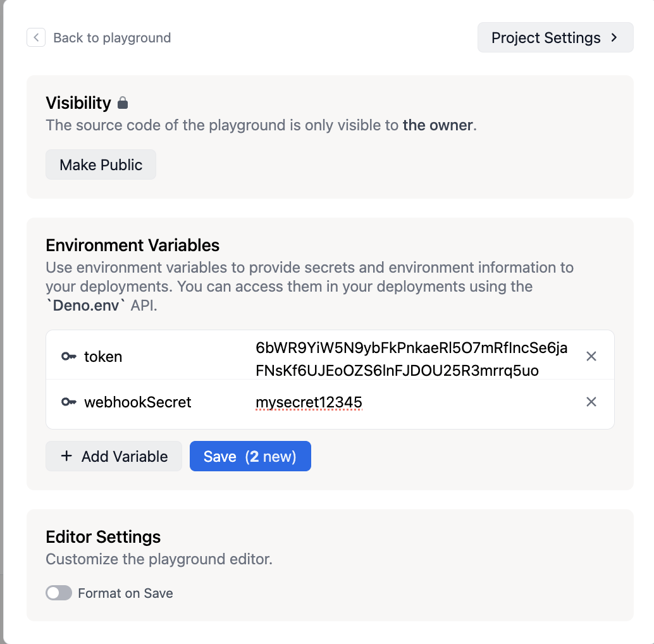Add a new environment variable
654x644 pixels.
tap(114, 457)
